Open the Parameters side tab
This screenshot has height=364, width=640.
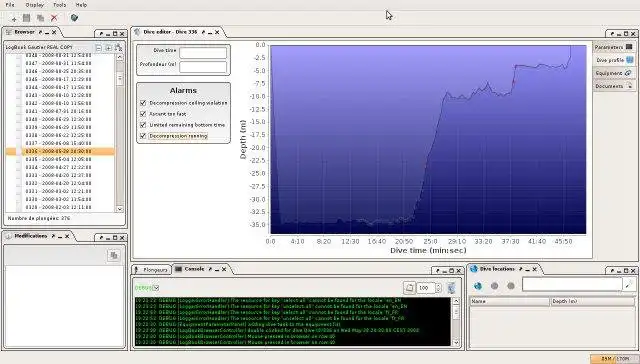[x=613, y=47]
